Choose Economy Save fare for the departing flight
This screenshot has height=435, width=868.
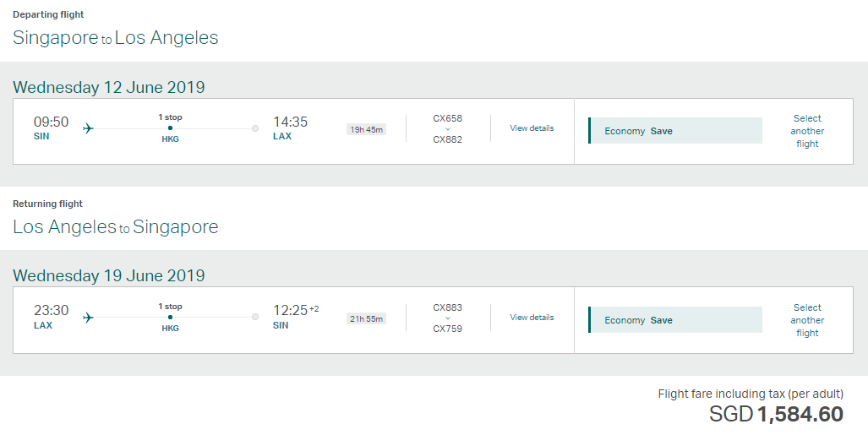675,131
